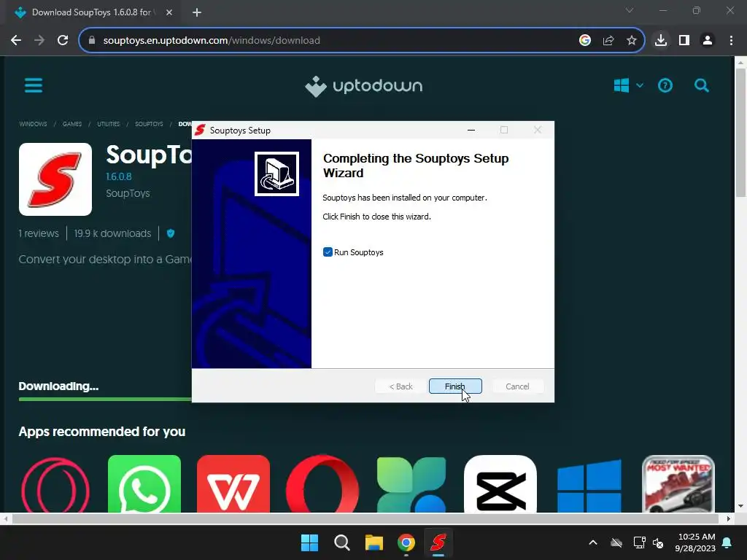Click the Souptoys taskbar icon

pos(438,542)
